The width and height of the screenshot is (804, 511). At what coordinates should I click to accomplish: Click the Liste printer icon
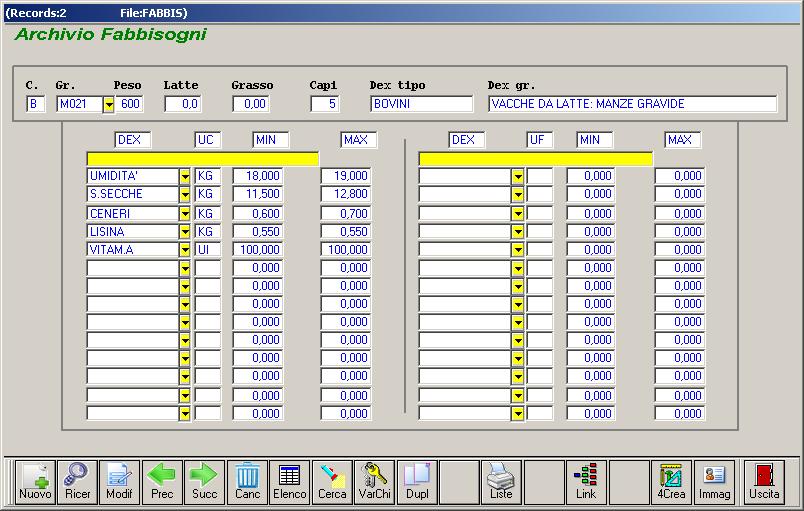(x=501, y=482)
